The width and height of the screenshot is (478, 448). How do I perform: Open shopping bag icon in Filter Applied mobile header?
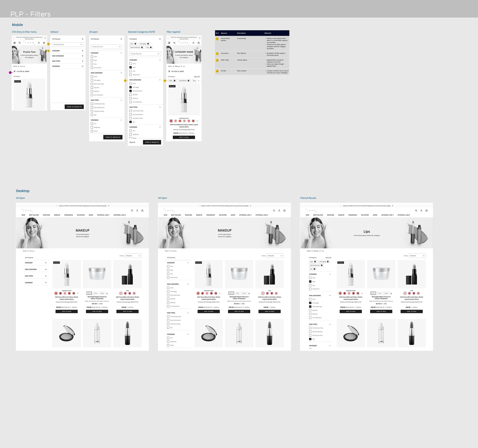coord(199,43)
